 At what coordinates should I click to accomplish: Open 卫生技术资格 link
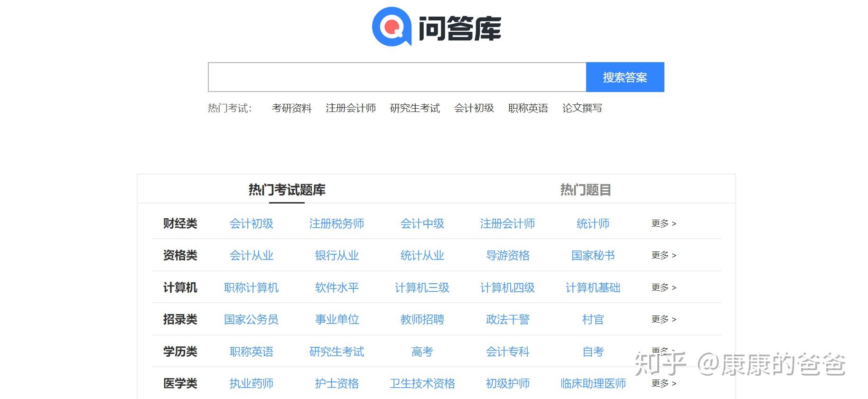pos(422,383)
